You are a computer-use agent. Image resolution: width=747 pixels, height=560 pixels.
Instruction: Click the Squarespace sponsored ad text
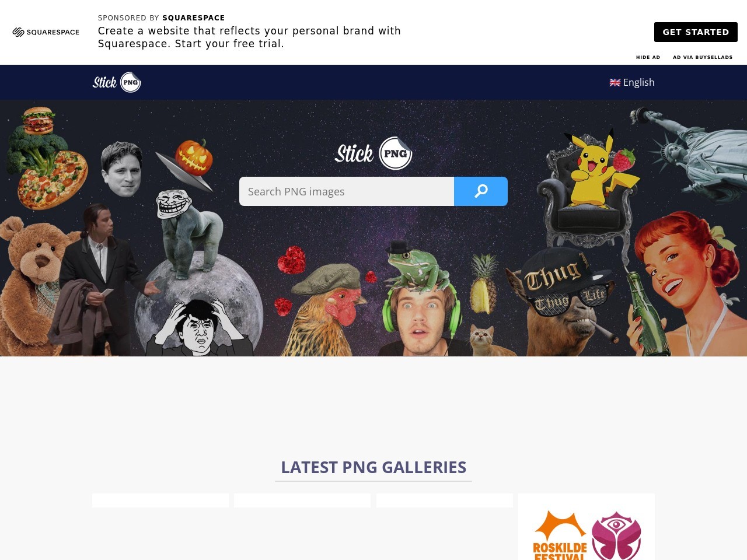pos(249,37)
